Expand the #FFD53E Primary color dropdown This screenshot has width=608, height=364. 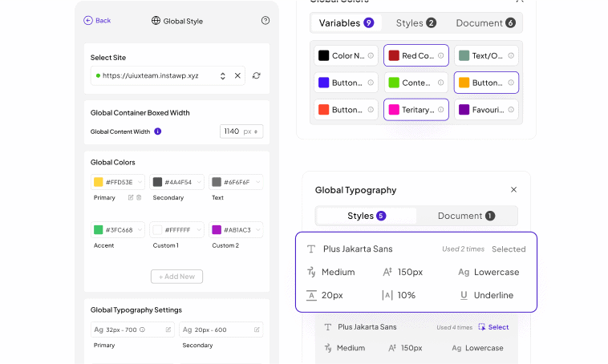[140, 182]
